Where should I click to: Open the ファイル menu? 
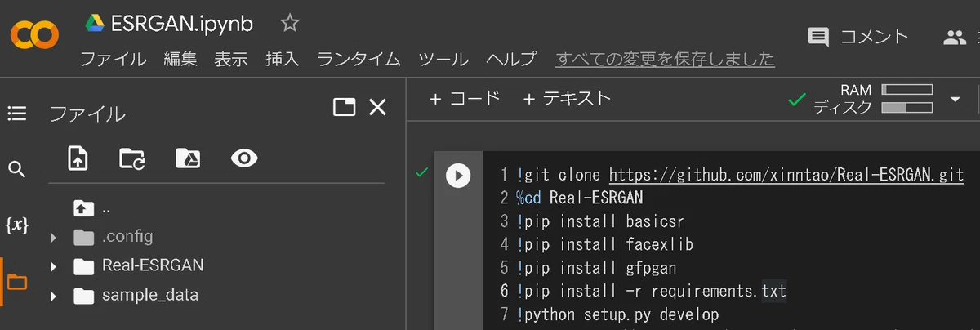click(x=114, y=59)
